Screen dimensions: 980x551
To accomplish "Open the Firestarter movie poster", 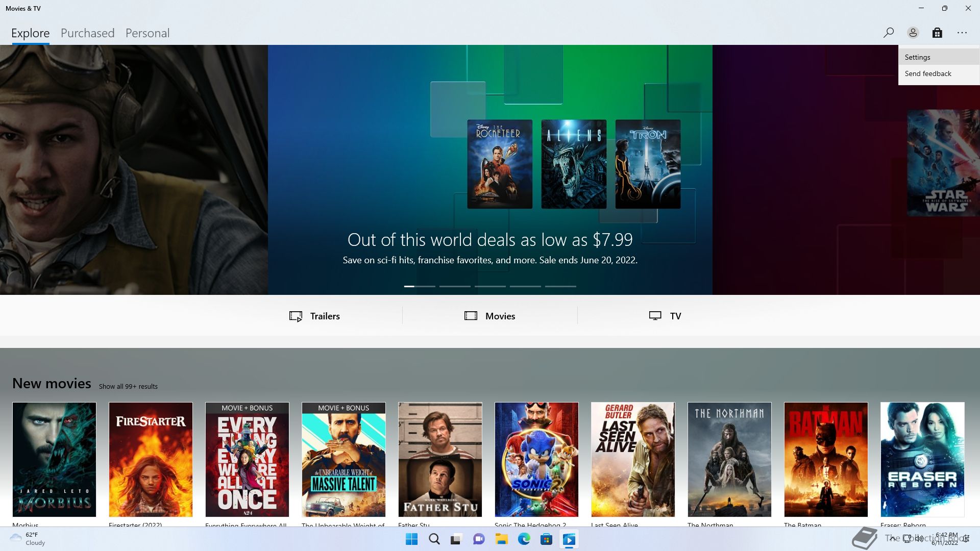I will (151, 459).
